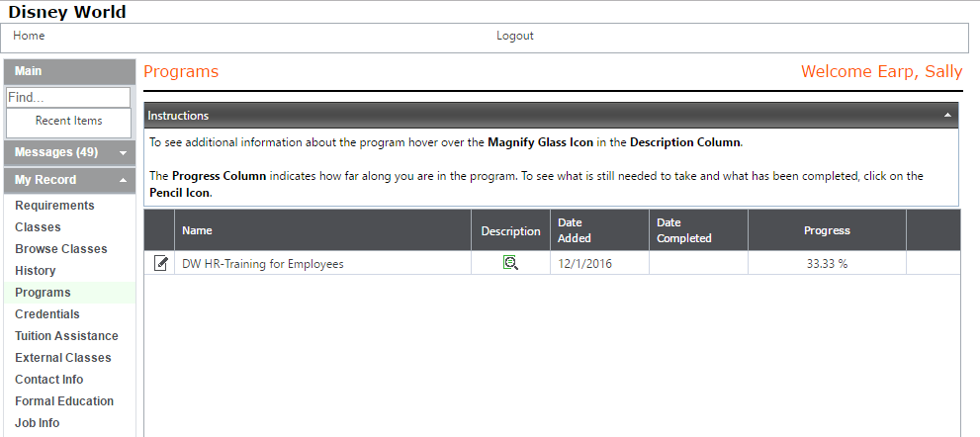Image resolution: width=980 pixels, height=437 pixels.
Task: Click the Recent Items button
Action: (x=69, y=122)
